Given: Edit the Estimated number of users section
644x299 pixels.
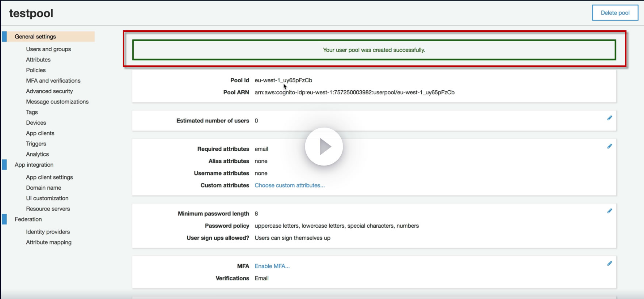Looking at the screenshot, I should (x=609, y=118).
